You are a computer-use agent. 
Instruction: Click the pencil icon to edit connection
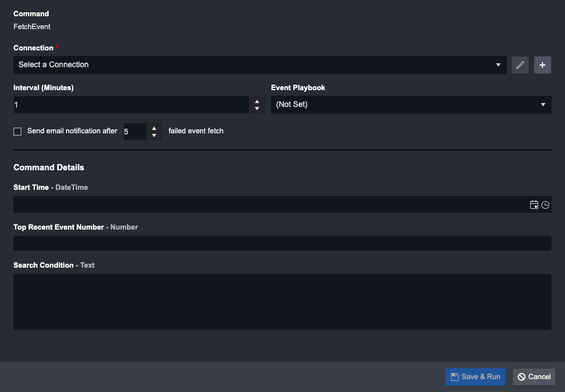(x=520, y=65)
